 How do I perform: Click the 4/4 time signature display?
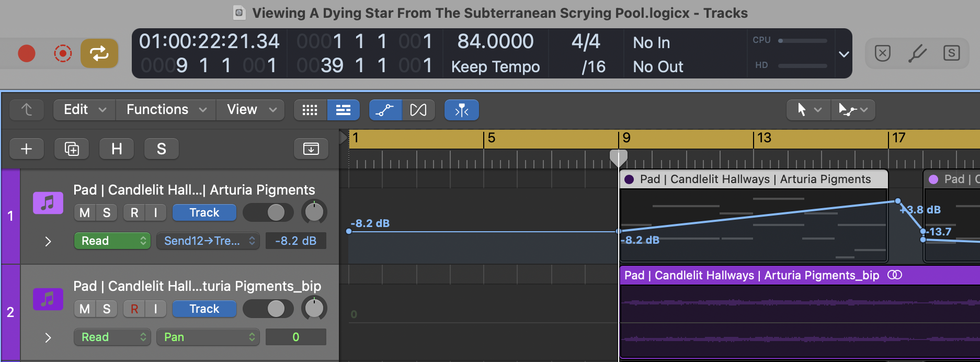tap(586, 41)
